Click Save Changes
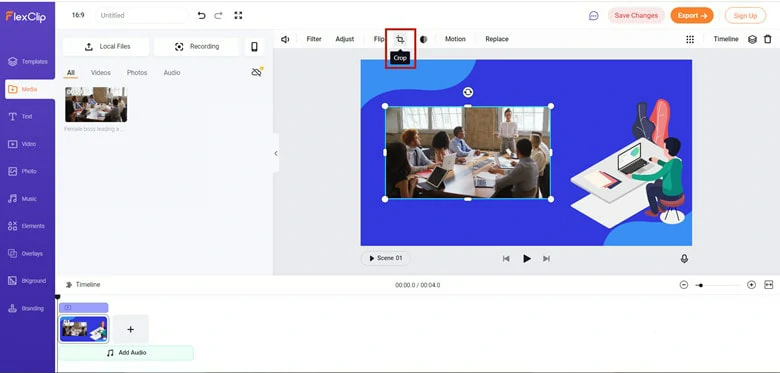This screenshot has height=373, width=780. click(636, 15)
